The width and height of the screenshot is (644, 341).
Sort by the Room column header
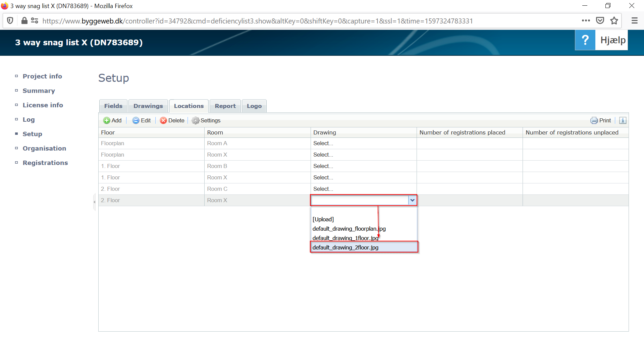257,132
